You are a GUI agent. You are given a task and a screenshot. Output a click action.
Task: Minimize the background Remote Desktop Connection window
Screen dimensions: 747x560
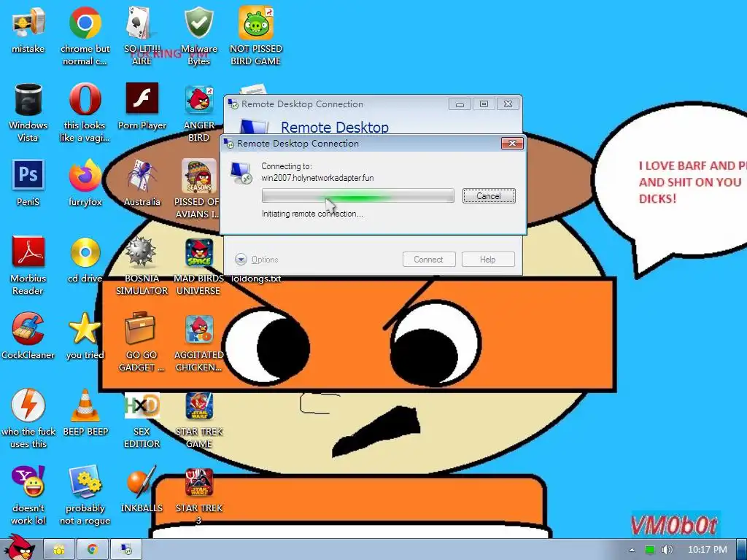point(460,104)
